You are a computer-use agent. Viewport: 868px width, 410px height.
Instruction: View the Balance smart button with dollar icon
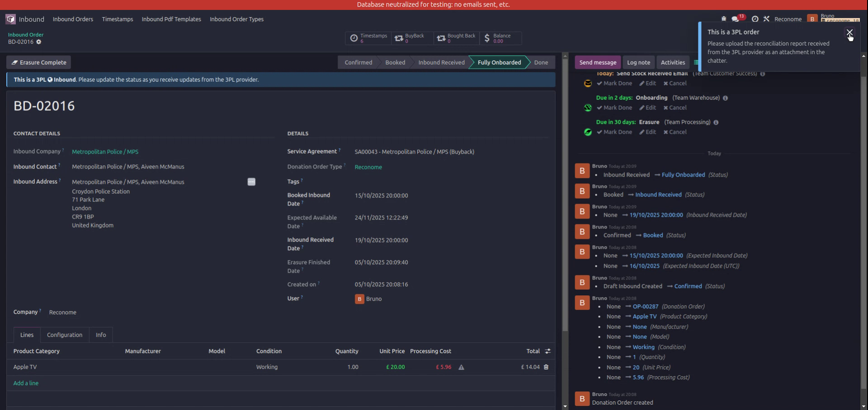pos(500,38)
